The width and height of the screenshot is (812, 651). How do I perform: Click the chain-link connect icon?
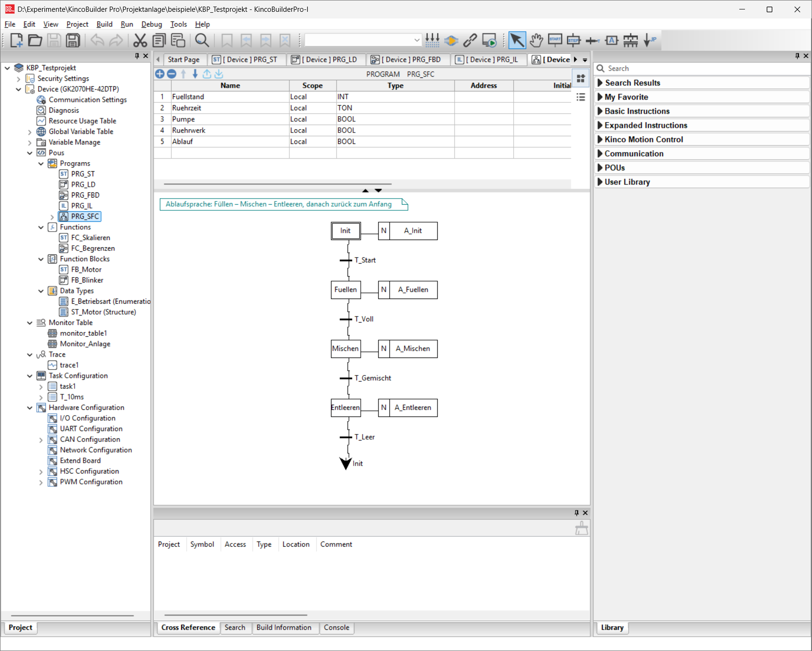[x=470, y=41]
